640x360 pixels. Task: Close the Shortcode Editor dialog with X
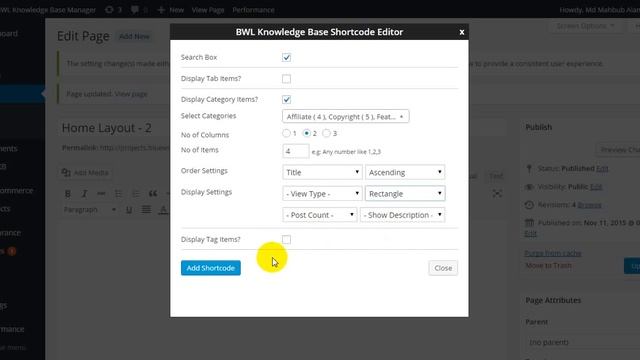click(x=462, y=32)
